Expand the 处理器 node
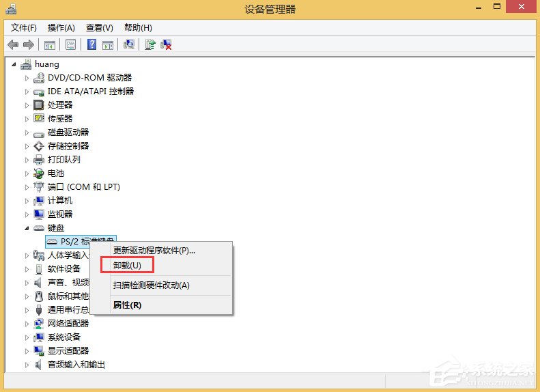This screenshot has width=540, height=392. click(x=27, y=105)
